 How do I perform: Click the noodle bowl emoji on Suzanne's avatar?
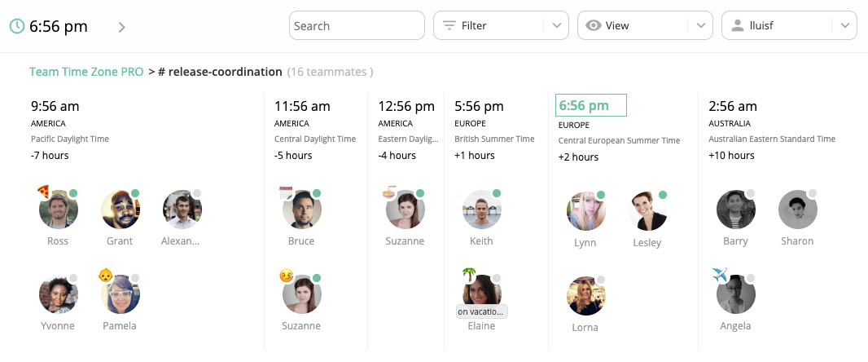[x=388, y=192]
